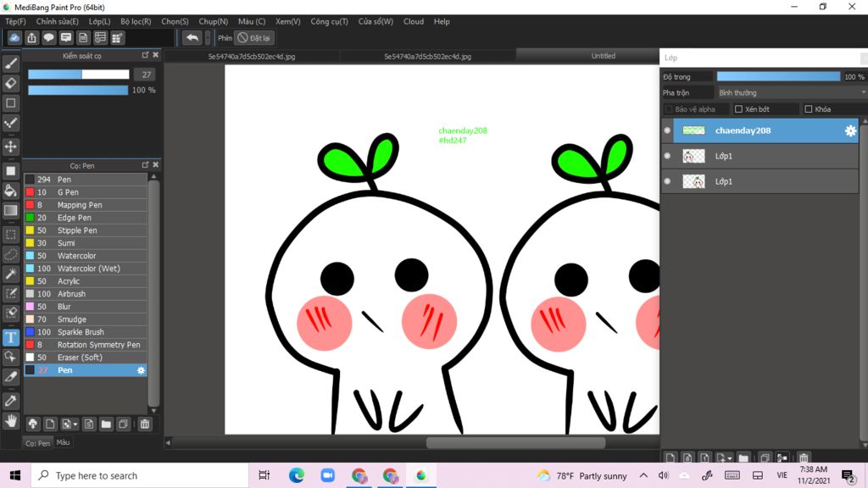Click the cloud save icon in top toolbar
The height and width of the screenshot is (488, 868).
(x=14, y=37)
